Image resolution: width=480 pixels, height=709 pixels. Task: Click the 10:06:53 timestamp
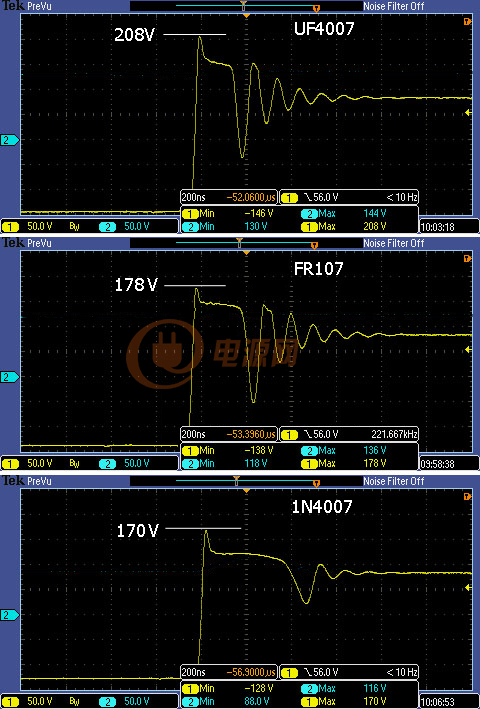point(437,702)
